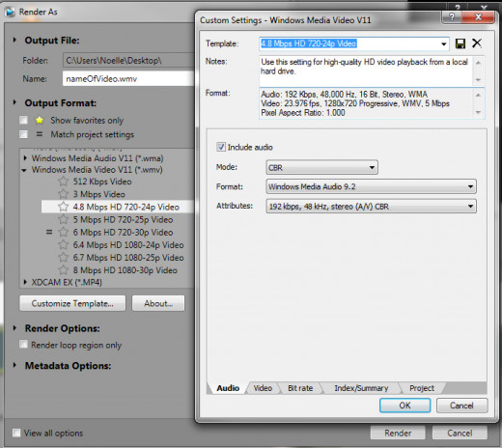The image size is (502, 448).
Task: Close the Custom Settings dialog
Action: [478, 16]
